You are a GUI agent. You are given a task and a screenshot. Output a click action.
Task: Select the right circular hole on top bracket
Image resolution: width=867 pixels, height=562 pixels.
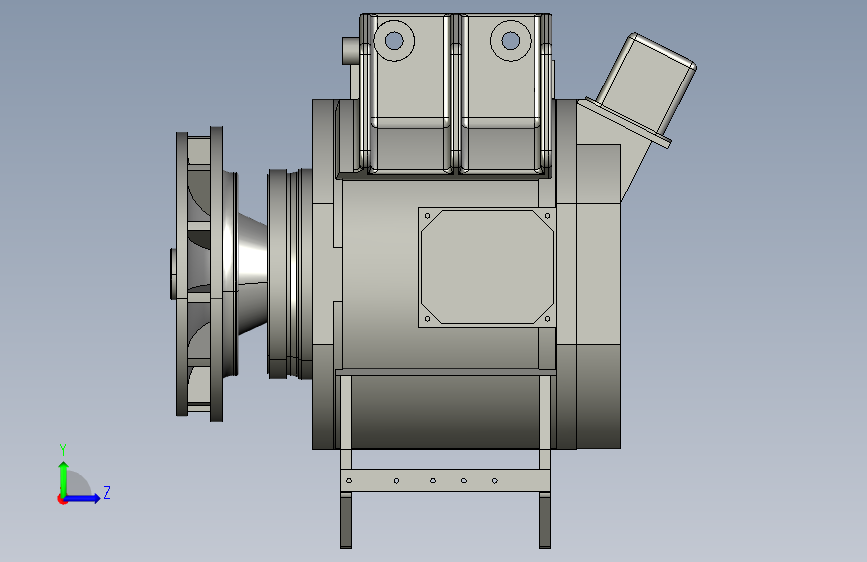[510, 40]
